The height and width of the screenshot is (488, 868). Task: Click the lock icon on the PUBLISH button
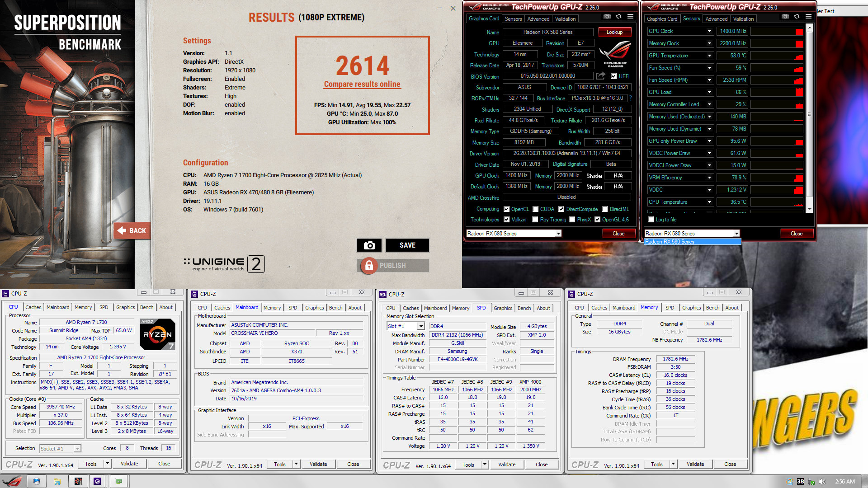click(x=369, y=266)
